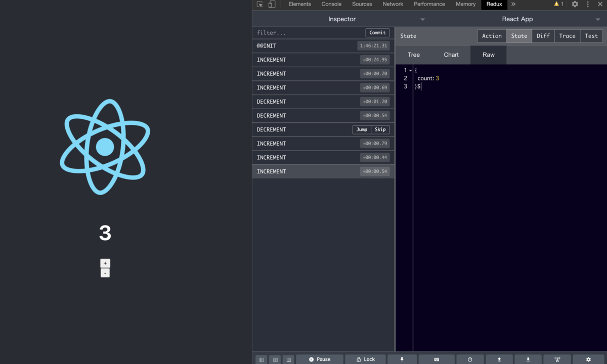Dock monitor to bottom layout icon

click(x=289, y=359)
